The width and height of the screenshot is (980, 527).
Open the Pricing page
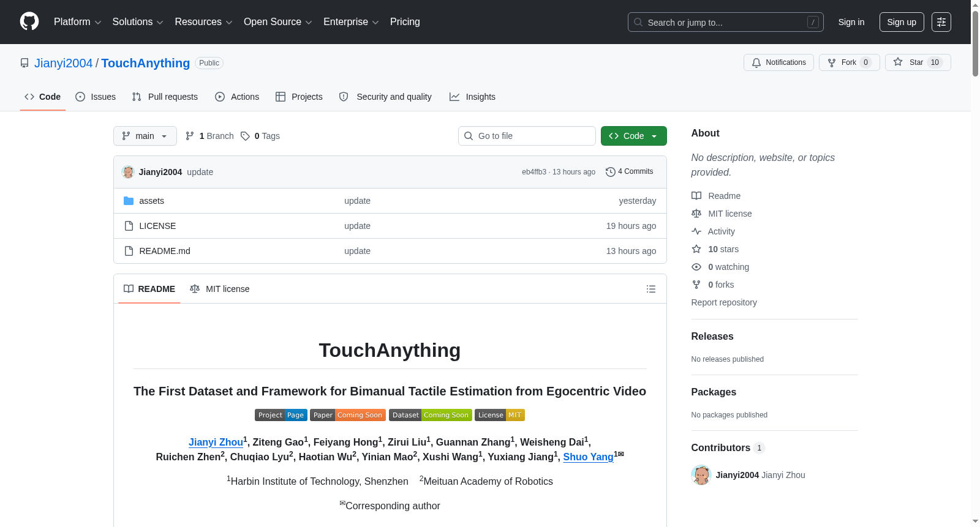pyautogui.click(x=405, y=22)
